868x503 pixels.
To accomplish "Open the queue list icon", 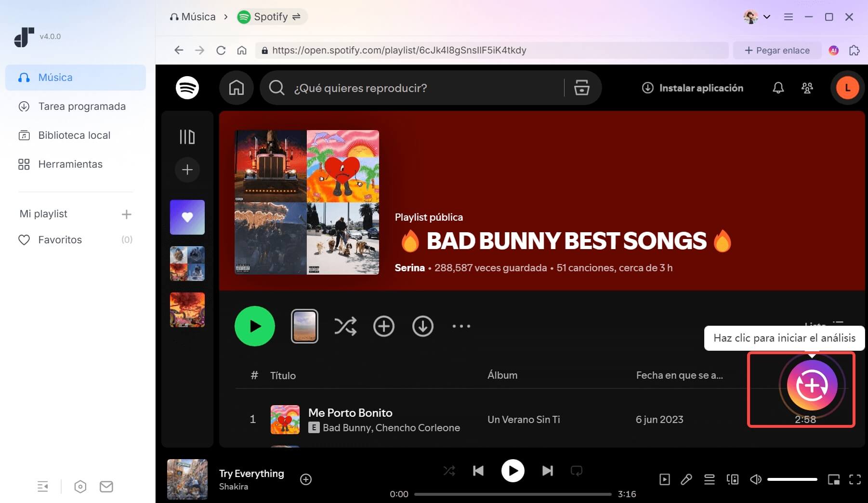I will [709, 479].
